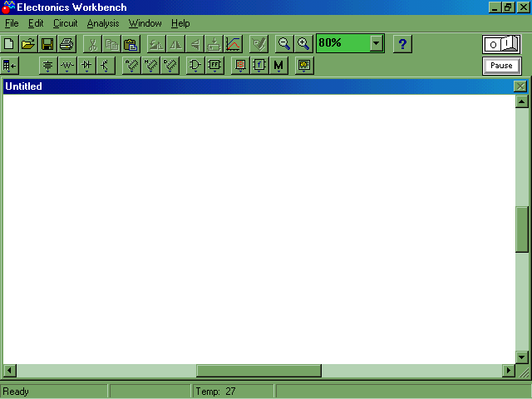Open the Indicators parts bin

pos(240,66)
